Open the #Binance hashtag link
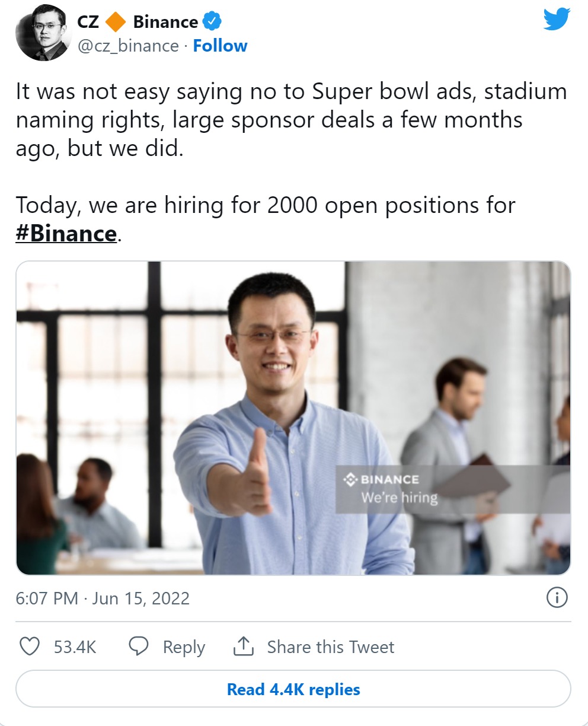The width and height of the screenshot is (588, 726). coord(65,233)
